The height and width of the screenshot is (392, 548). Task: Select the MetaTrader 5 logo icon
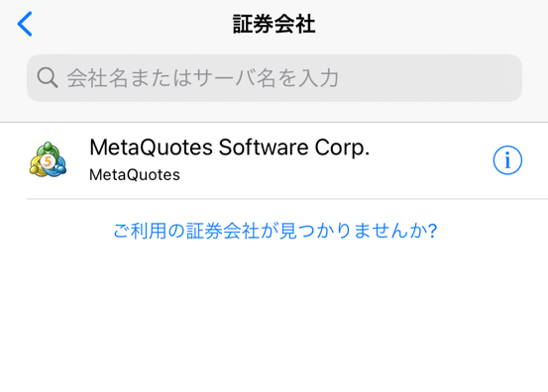(x=48, y=159)
